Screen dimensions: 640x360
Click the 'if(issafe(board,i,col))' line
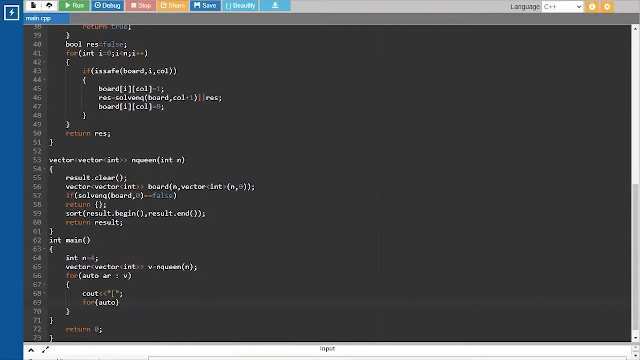(130, 71)
